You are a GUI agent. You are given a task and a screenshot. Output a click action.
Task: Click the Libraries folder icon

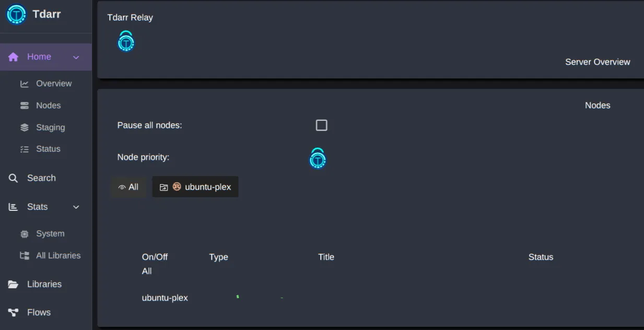(x=13, y=285)
